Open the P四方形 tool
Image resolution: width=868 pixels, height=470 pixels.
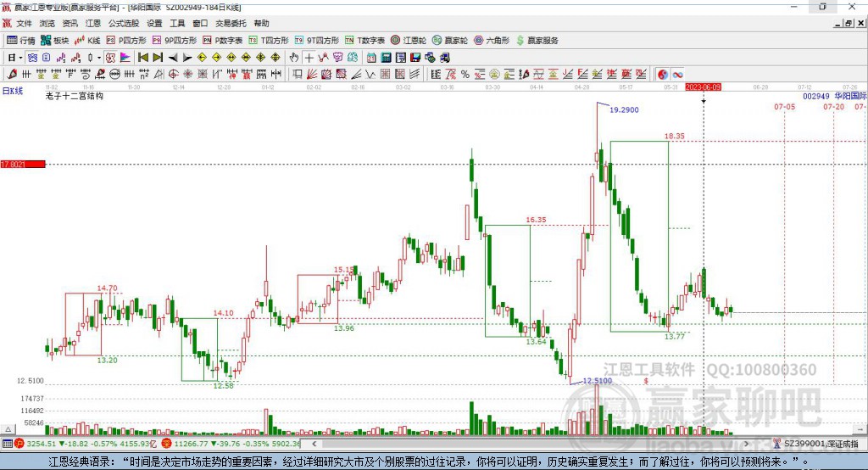click(x=126, y=41)
